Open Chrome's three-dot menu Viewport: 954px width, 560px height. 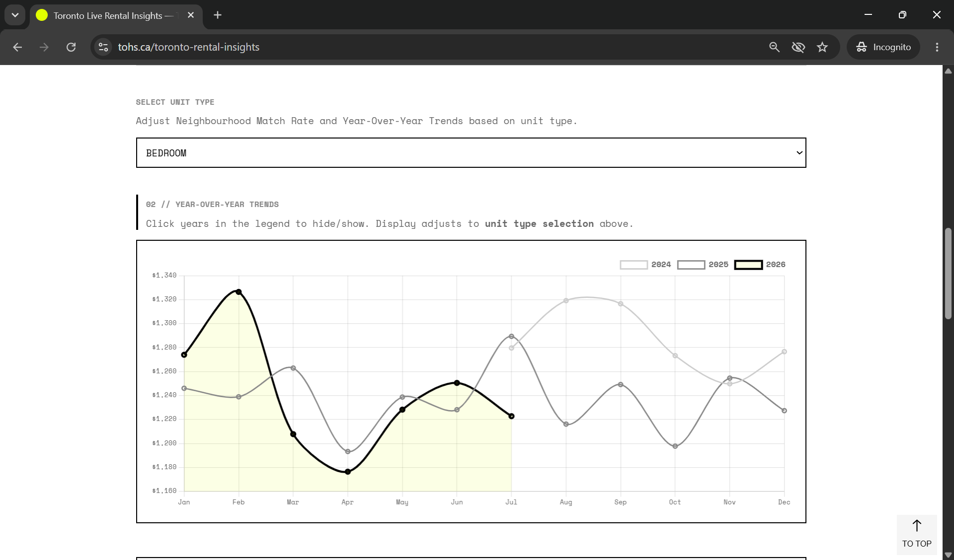point(937,47)
